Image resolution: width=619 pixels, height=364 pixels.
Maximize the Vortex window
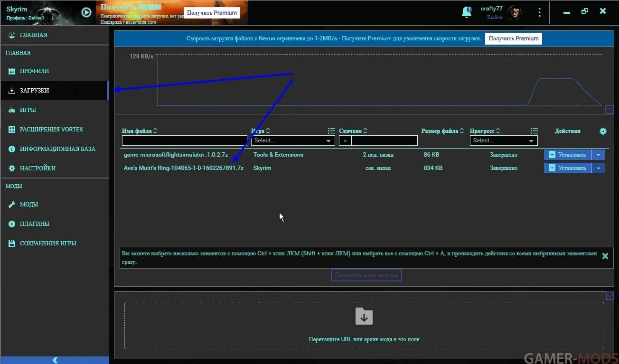coord(585,11)
